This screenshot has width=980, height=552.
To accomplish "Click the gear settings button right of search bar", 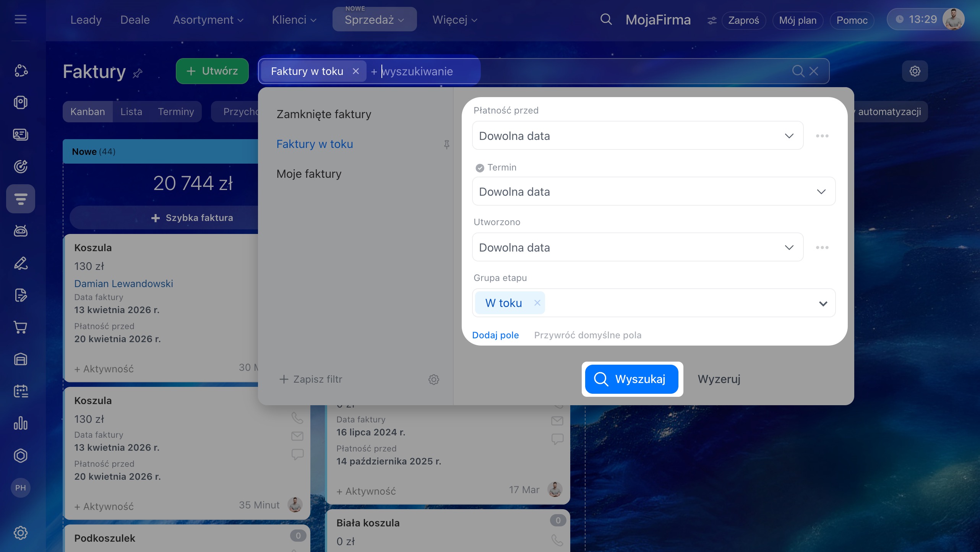I will [915, 71].
